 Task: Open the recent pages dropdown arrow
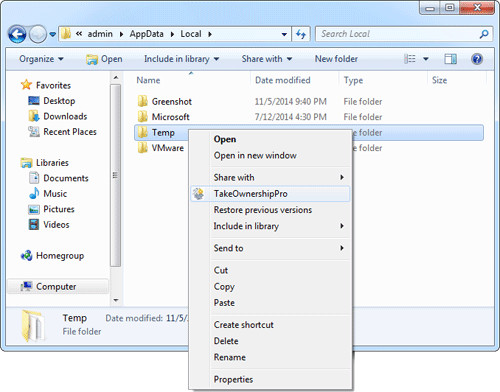click(53, 34)
